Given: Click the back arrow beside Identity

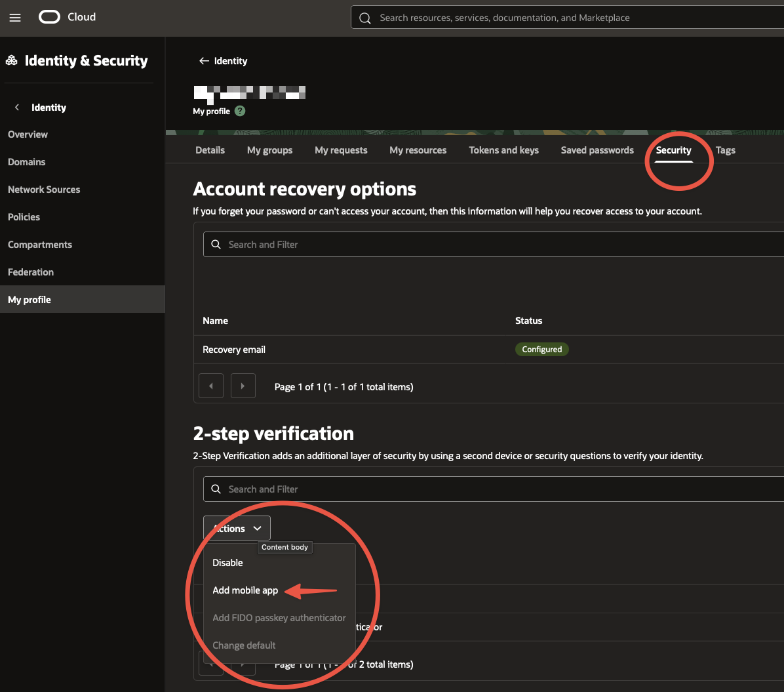Looking at the screenshot, I should tap(204, 60).
